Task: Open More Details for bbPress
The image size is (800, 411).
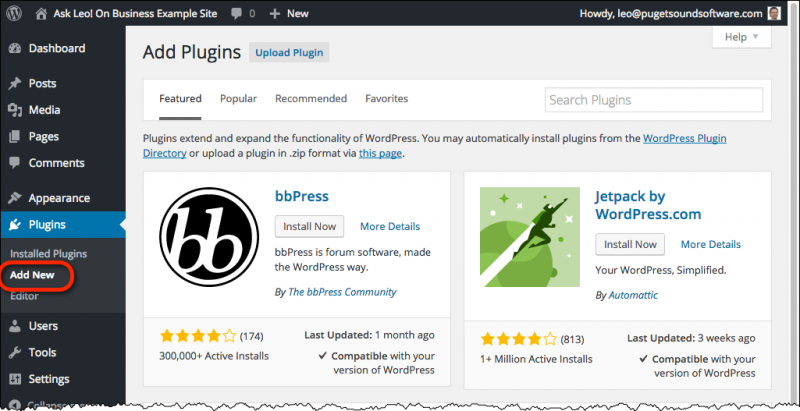Action: click(390, 226)
